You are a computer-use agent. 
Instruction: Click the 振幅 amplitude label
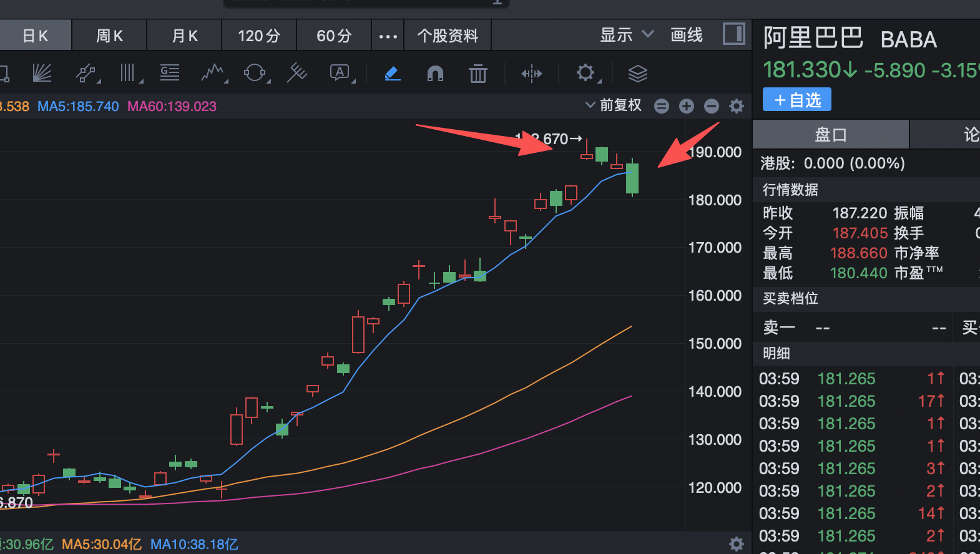pos(909,213)
